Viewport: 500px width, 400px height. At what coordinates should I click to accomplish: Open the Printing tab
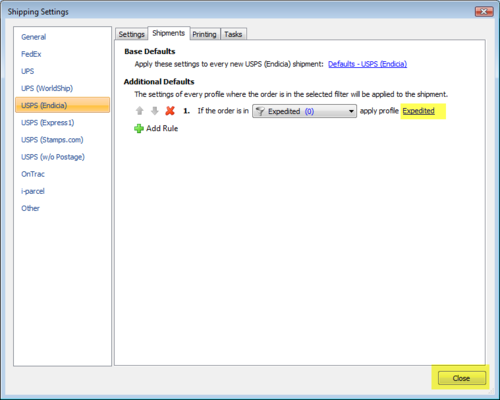click(204, 34)
